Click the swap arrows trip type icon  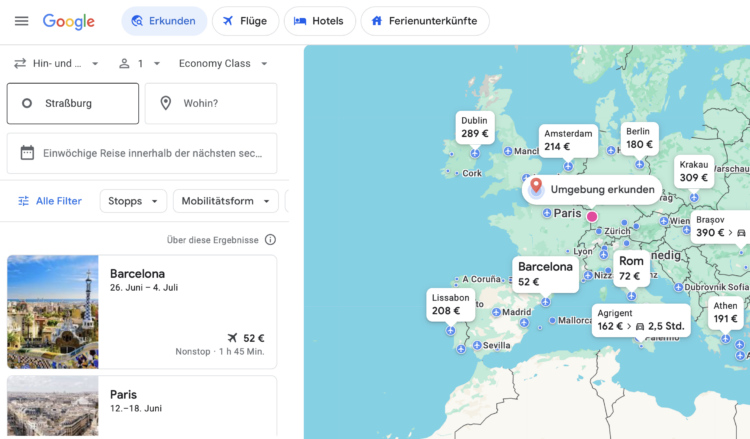click(x=20, y=64)
